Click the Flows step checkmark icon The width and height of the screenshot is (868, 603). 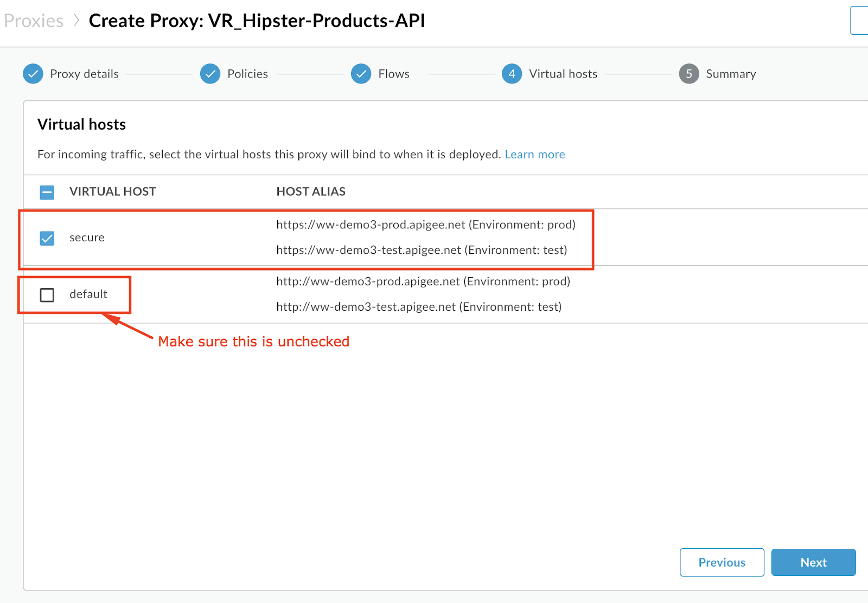point(361,74)
